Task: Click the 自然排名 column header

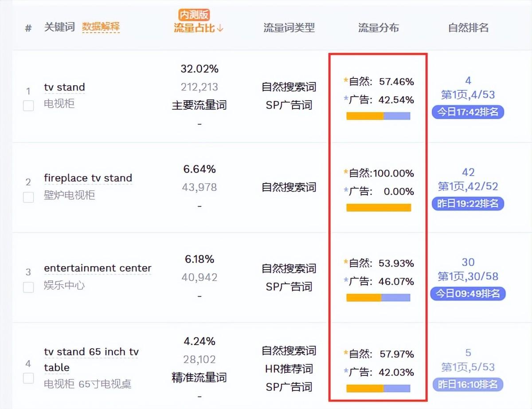Action: 468,28
